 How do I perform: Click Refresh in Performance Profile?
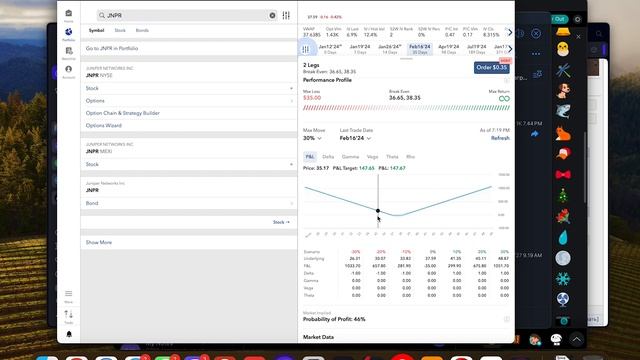click(x=500, y=138)
